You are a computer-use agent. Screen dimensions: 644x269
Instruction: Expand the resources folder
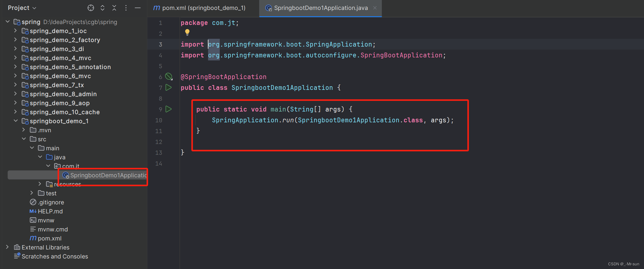(40, 184)
